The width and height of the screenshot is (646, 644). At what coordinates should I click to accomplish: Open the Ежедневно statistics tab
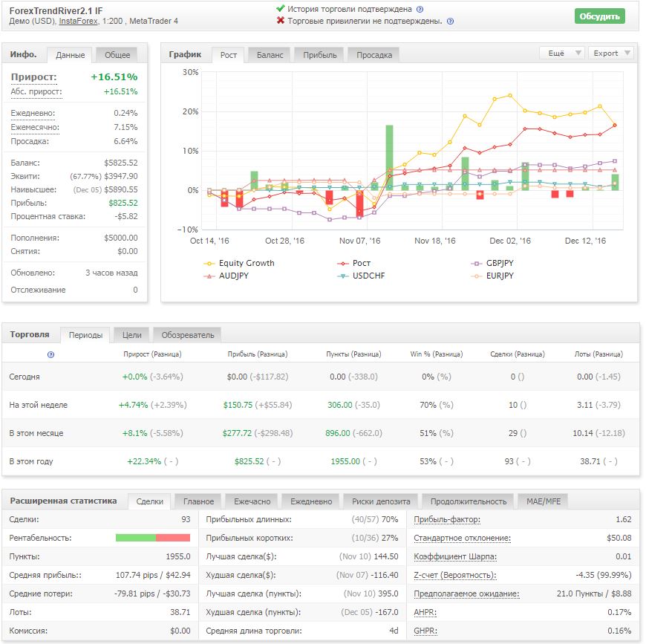pyautogui.click(x=311, y=501)
